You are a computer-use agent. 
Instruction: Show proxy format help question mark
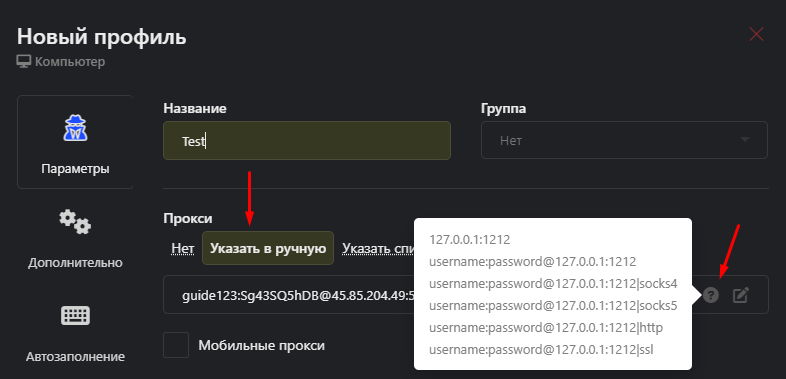coord(710,295)
